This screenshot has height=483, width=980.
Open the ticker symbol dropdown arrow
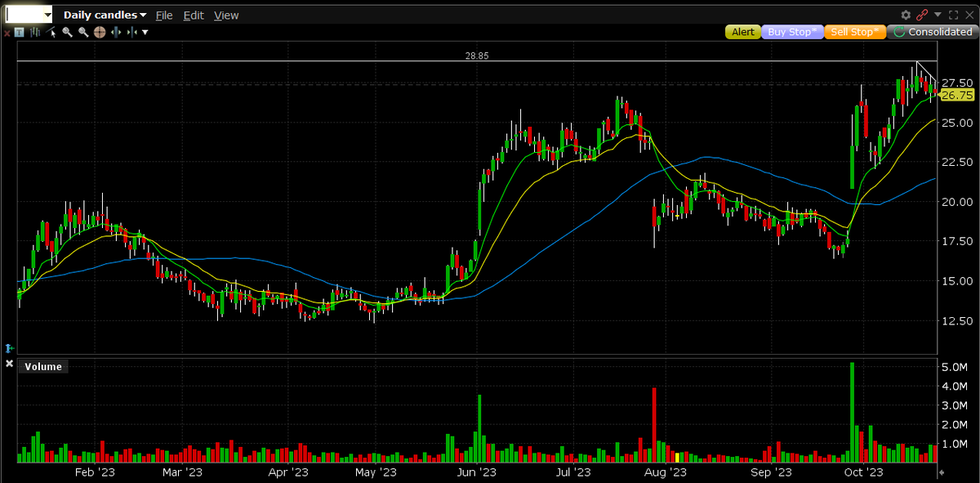(47, 16)
